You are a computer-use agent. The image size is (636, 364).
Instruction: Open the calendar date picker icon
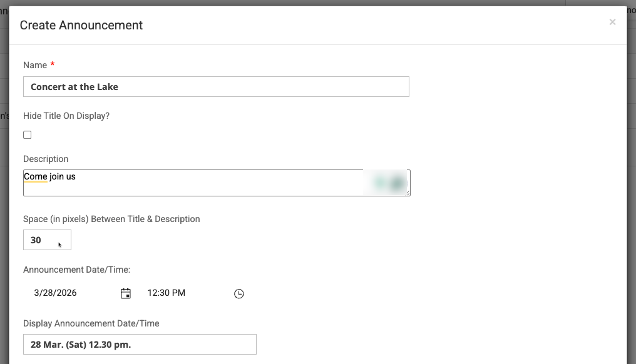126,293
